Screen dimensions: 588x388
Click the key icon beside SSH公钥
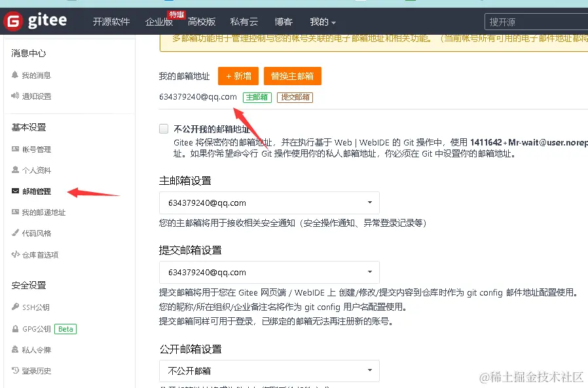[x=15, y=307]
